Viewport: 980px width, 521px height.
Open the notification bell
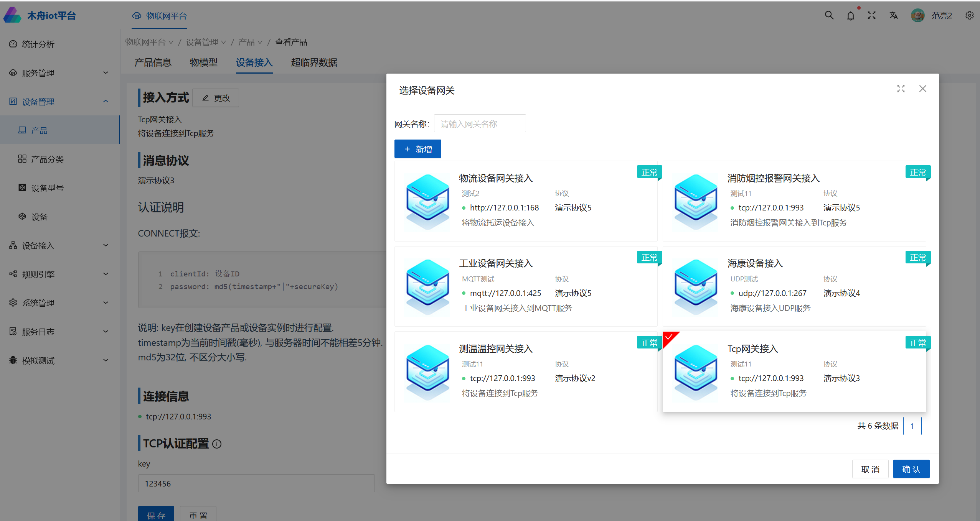tap(850, 16)
